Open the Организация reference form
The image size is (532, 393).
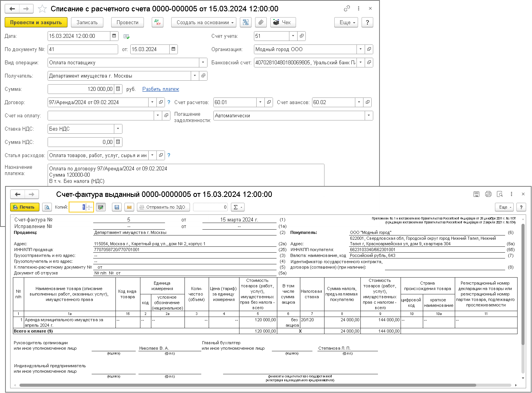coord(369,50)
